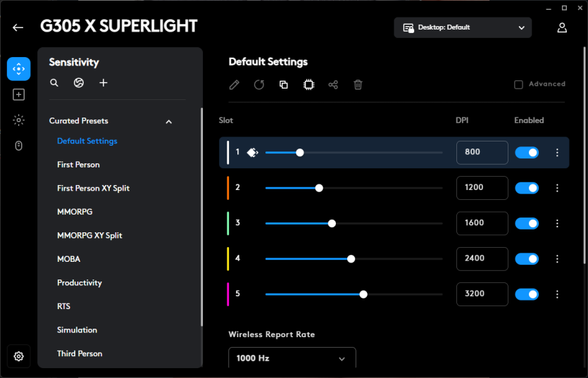
Task: Enable the Advanced checkbox
Action: [518, 84]
